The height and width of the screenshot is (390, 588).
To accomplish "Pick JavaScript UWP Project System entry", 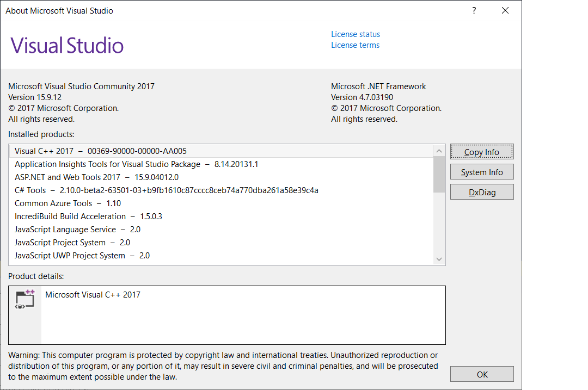I will point(82,256).
